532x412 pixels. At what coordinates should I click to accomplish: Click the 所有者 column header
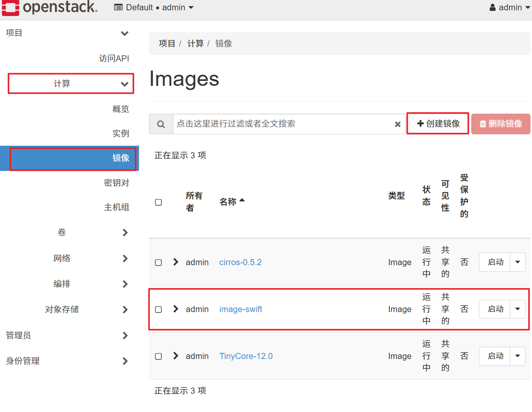pyautogui.click(x=194, y=202)
